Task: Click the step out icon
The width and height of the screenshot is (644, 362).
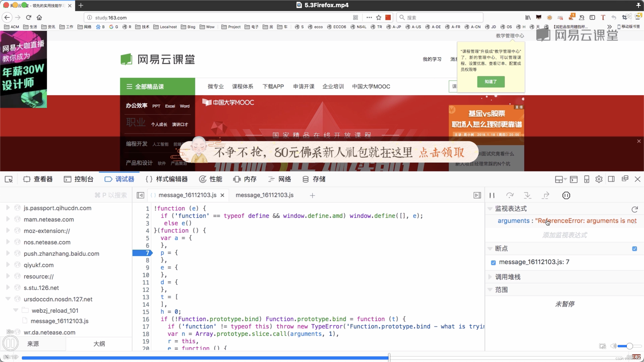Action: (546, 195)
